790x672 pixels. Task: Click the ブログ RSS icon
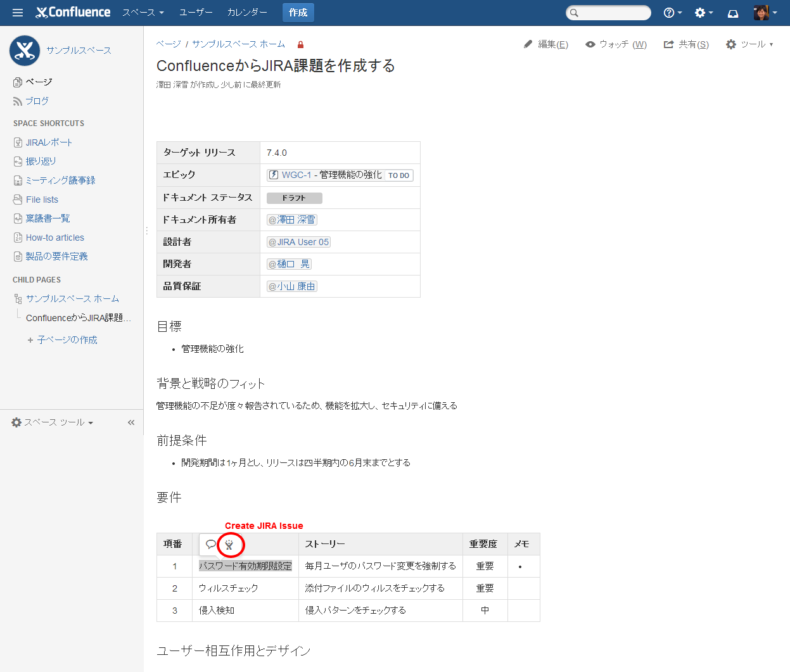[x=18, y=101]
